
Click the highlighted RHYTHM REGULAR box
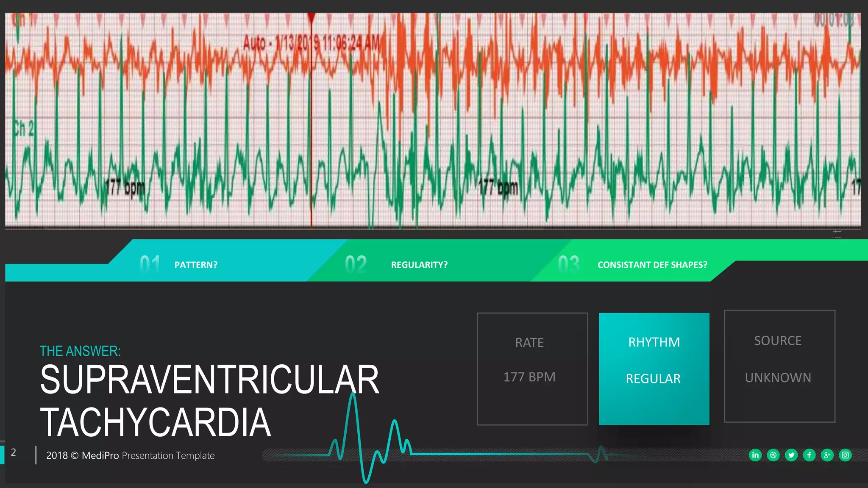[654, 369]
